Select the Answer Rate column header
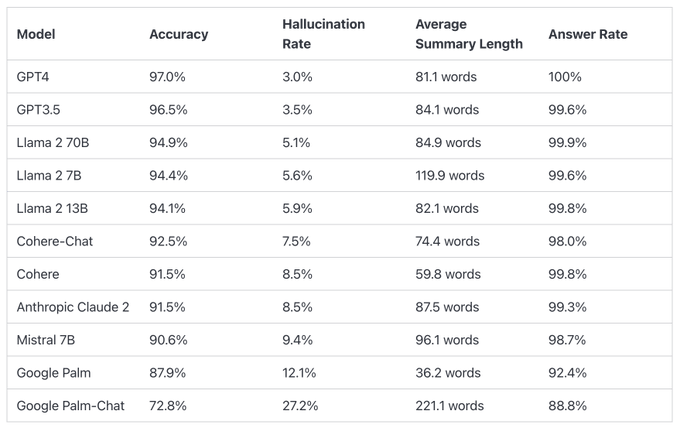Image resolution: width=680 pixels, height=428 pixels. pyautogui.click(x=588, y=34)
